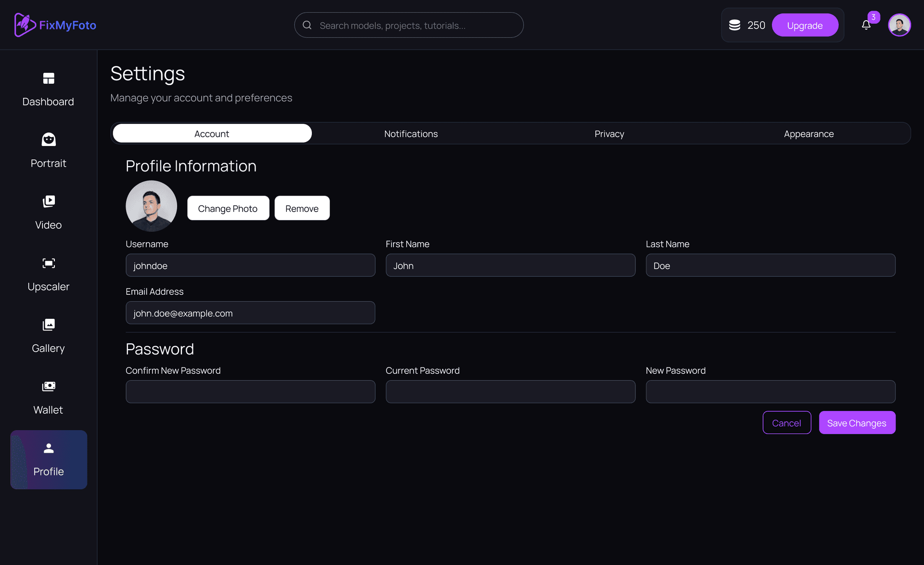
Task: Open notifications bell icon
Action: (x=866, y=25)
